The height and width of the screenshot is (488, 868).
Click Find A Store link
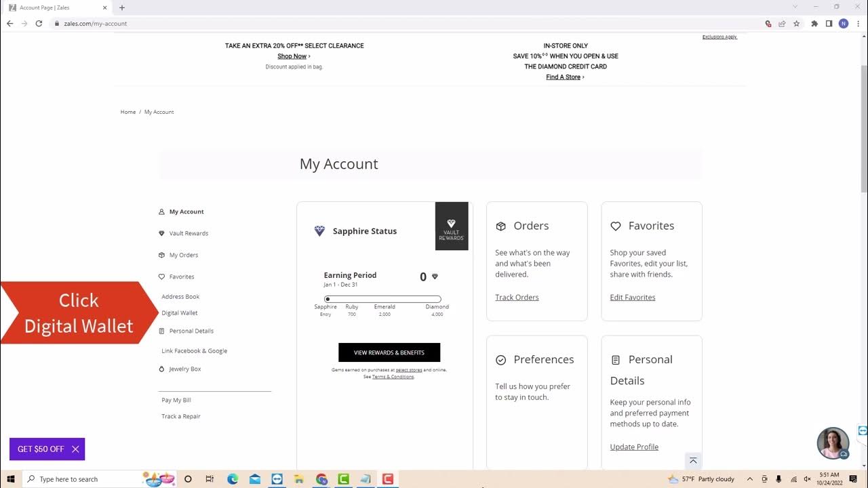tap(565, 77)
